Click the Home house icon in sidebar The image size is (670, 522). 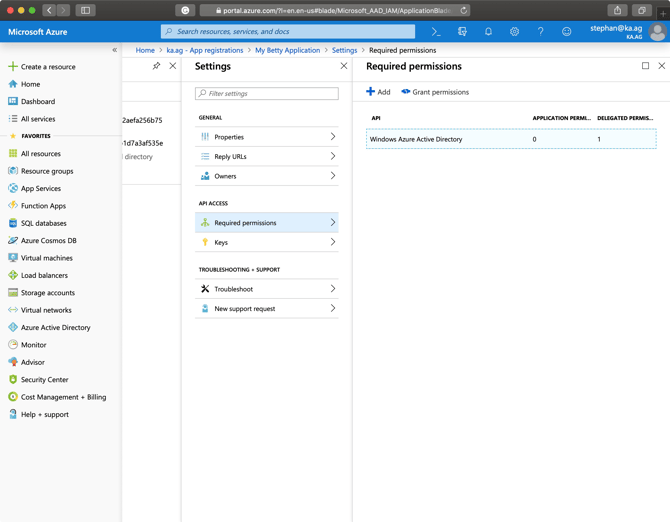pyautogui.click(x=13, y=84)
